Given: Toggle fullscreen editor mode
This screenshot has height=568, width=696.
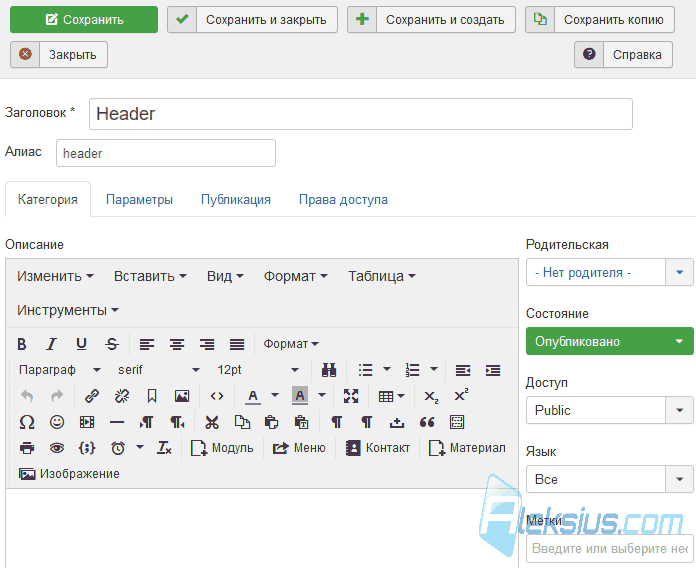Looking at the screenshot, I should pyautogui.click(x=351, y=396).
